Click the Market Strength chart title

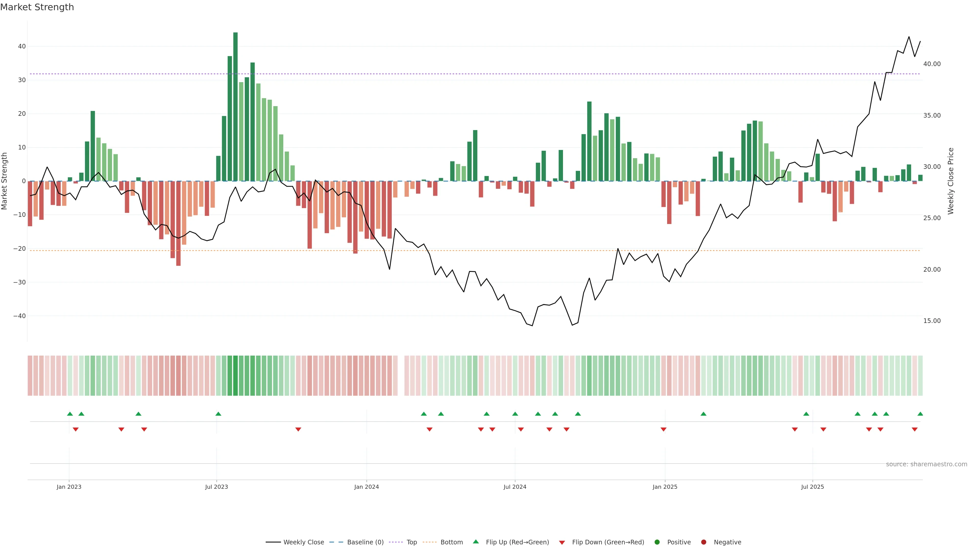point(37,7)
